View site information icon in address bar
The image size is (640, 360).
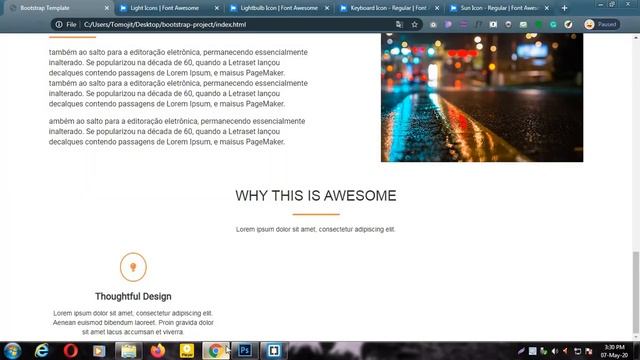[x=59, y=24]
